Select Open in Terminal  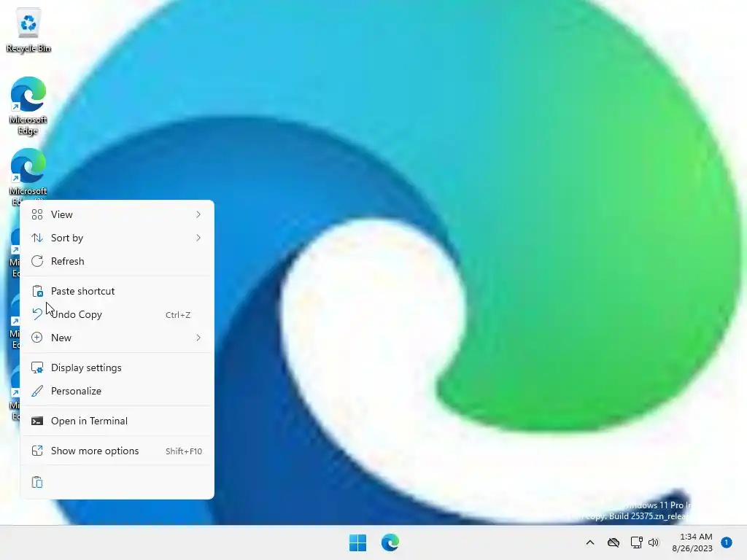[x=117, y=421]
